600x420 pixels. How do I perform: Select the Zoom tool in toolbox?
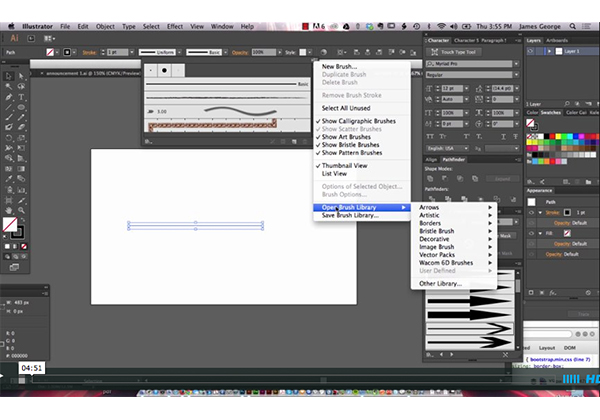[21, 210]
